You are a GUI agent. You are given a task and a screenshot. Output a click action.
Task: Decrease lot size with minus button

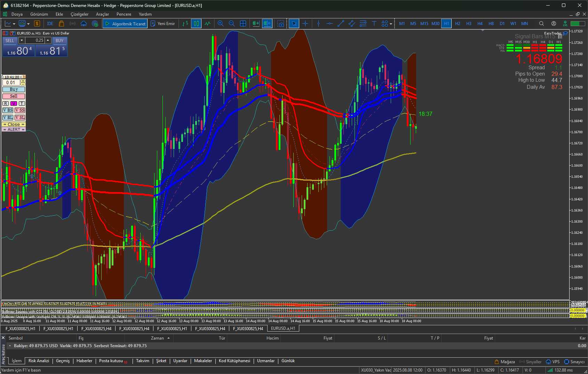[x=23, y=84]
